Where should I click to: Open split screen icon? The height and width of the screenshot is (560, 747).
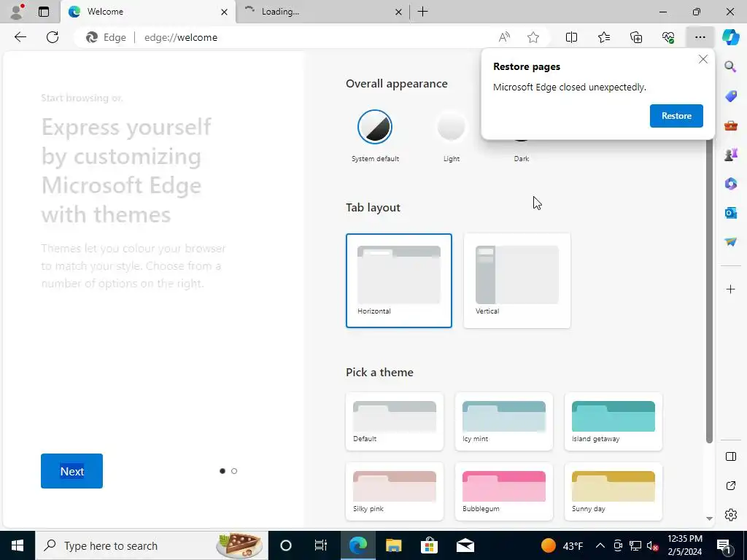pyautogui.click(x=571, y=37)
